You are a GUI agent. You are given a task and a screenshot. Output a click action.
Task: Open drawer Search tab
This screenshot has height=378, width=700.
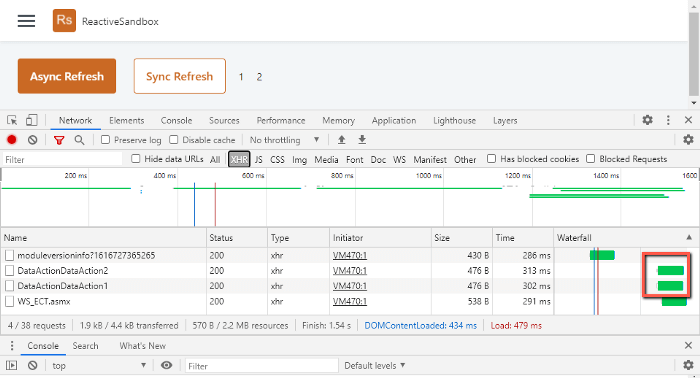[x=85, y=346]
